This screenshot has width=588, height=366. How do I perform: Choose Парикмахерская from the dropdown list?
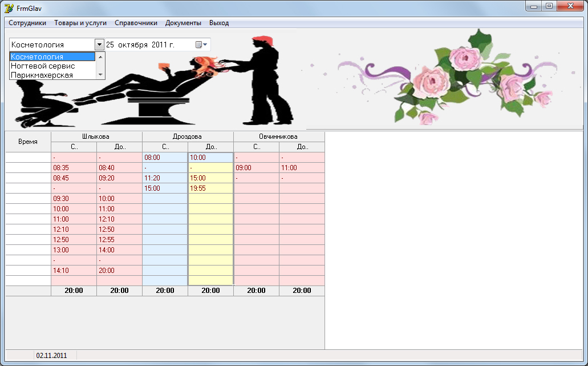pos(52,75)
